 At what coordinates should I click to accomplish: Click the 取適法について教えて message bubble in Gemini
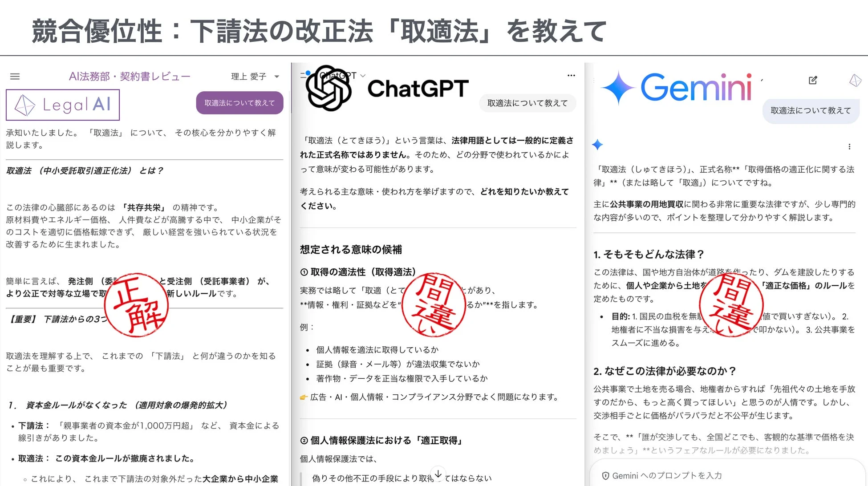point(811,110)
